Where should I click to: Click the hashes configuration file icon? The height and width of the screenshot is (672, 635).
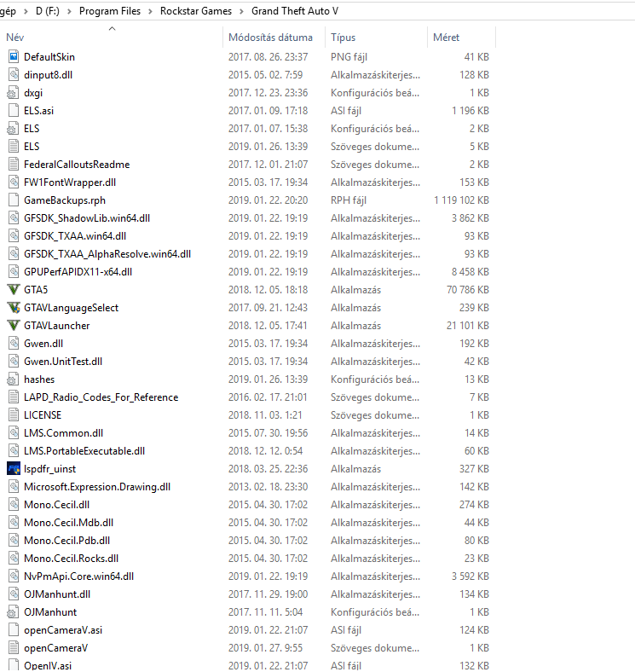(x=14, y=379)
